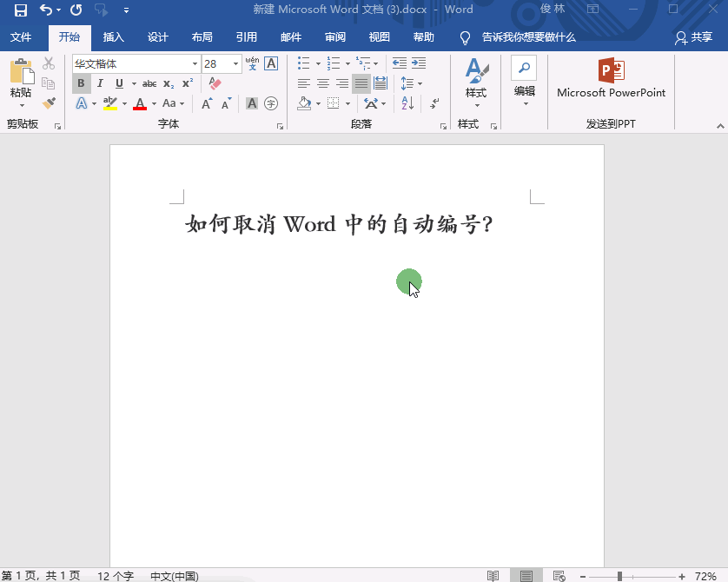Click the Clear All Formatting eraser icon

pos(215,83)
